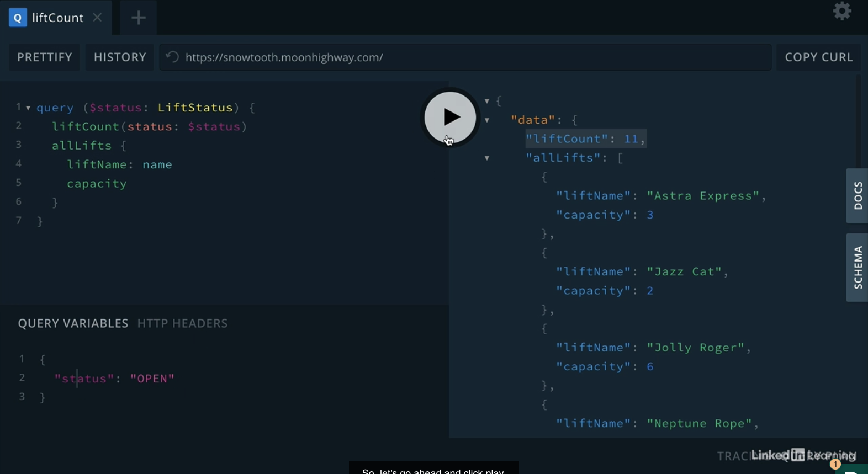Click "Astra Express" in results
Screen dimensions: 868x474
703,196
